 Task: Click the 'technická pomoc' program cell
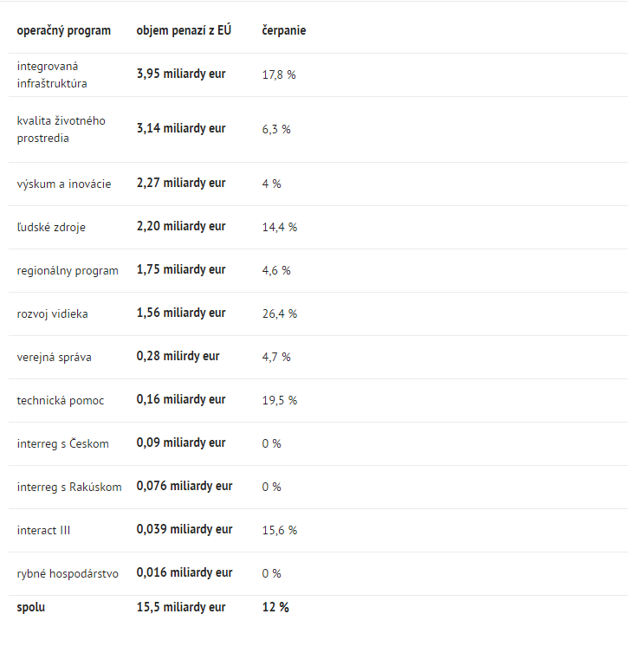click(x=60, y=400)
